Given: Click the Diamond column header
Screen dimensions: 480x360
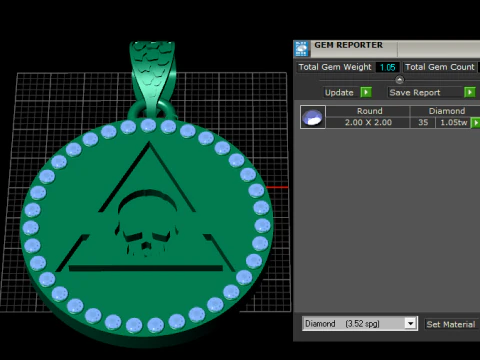Looking at the screenshot, I should click(x=446, y=111).
